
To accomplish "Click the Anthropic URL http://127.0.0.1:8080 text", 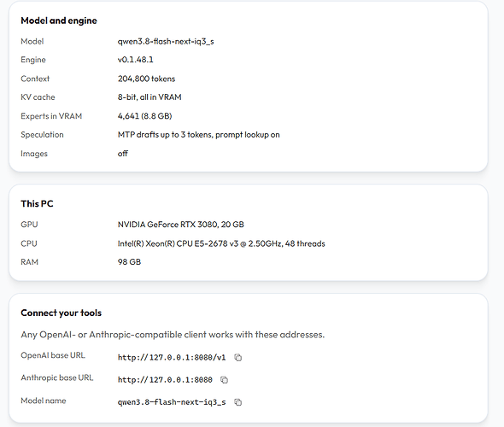I will [x=165, y=380].
